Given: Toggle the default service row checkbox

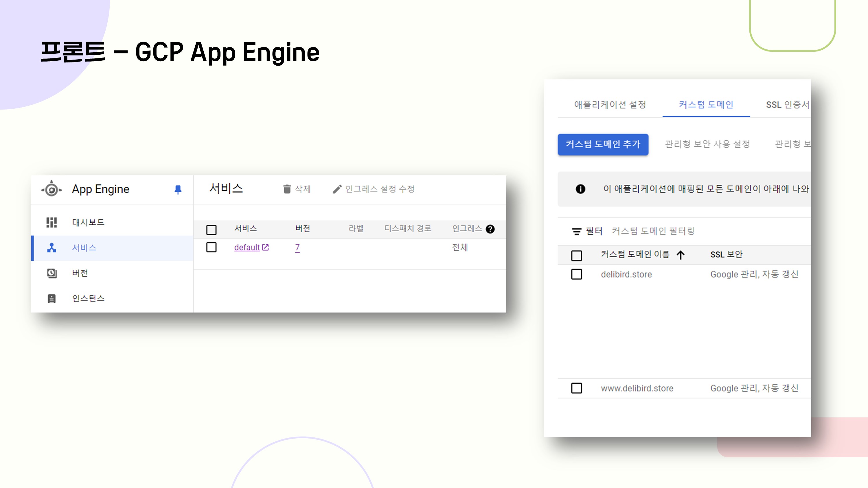Looking at the screenshot, I should (x=211, y=247).
